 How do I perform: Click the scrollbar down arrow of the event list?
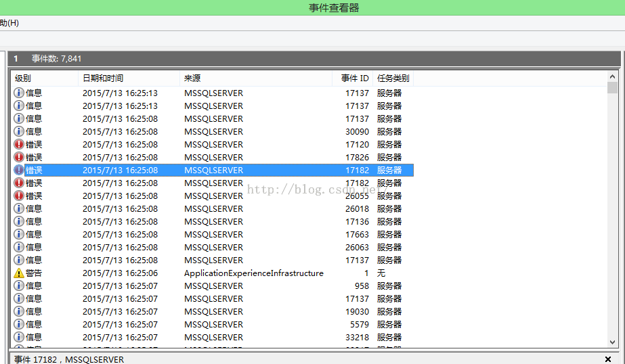coord(612,342)
